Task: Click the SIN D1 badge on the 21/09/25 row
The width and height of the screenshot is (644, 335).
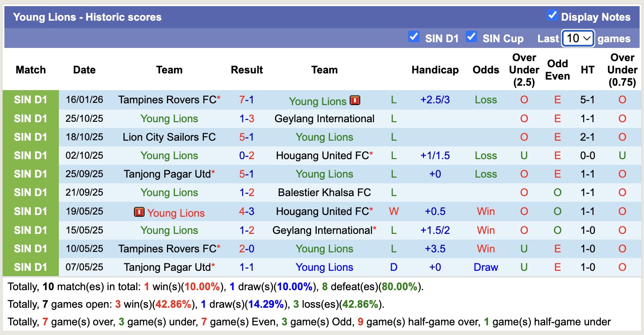Action: click(x=31, y=193)
